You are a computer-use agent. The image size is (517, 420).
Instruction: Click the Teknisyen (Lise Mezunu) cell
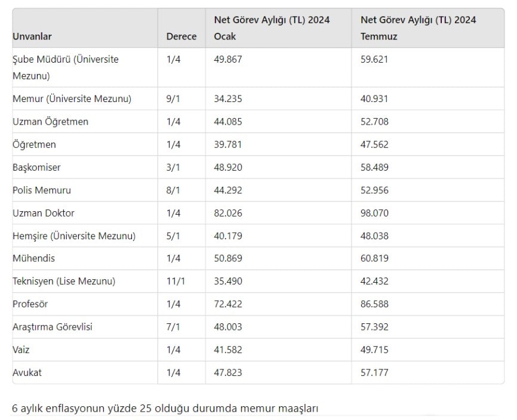(x=64, y=281)
